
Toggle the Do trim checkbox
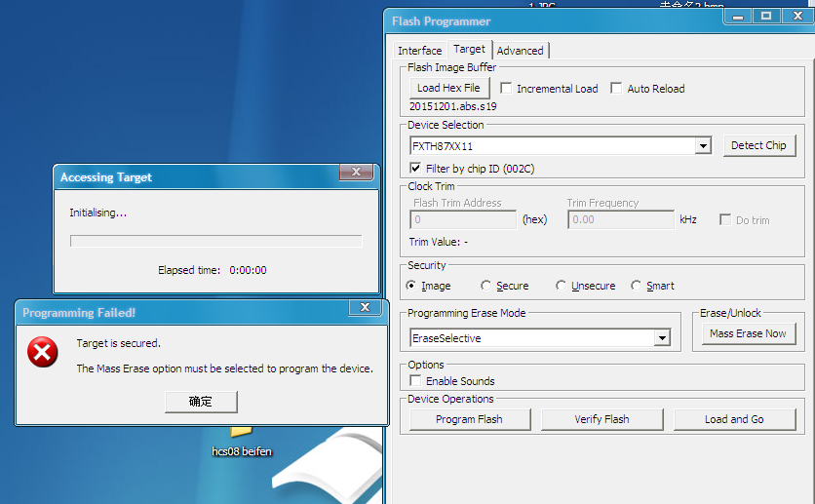point(725,219)
